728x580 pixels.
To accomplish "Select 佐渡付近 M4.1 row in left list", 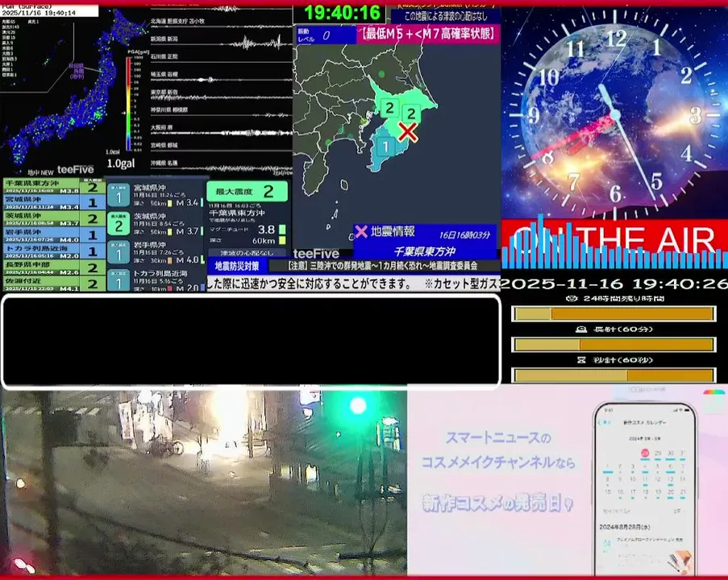I will 54,284.
